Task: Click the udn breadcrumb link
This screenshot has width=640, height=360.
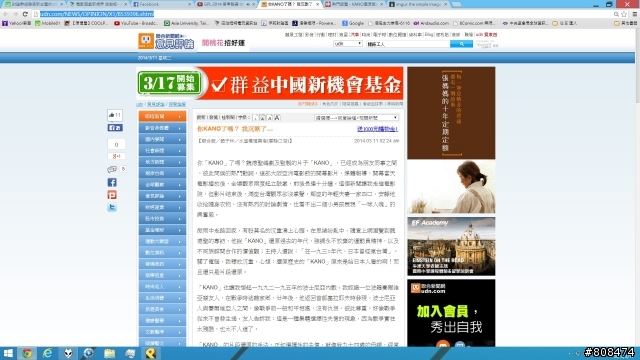Action: 140,104
